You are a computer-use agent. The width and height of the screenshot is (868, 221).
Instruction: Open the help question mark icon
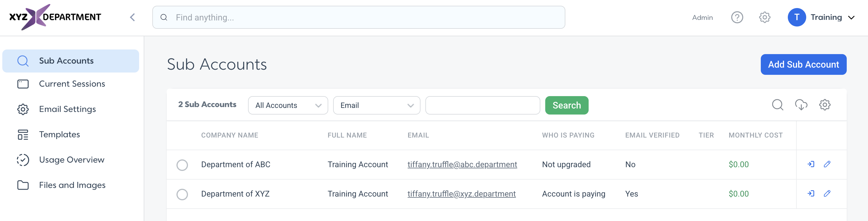pyautogui.click(x=737, y=17)
